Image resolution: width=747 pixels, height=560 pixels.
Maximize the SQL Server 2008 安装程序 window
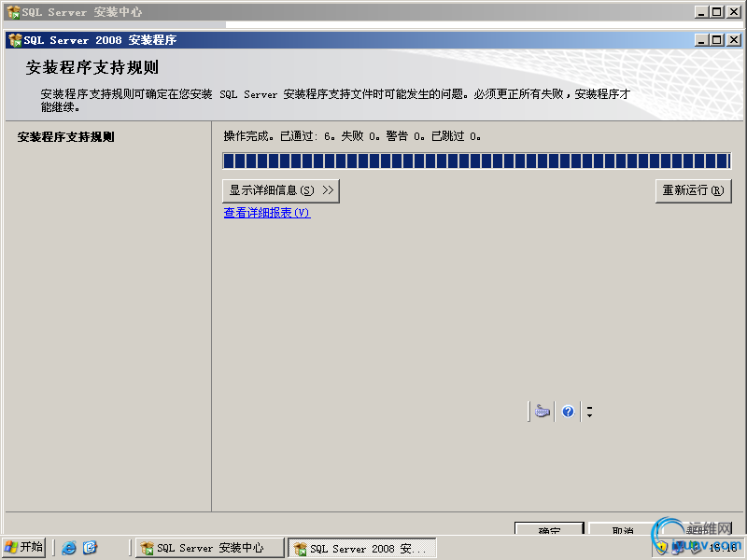(x=717, y=40)
